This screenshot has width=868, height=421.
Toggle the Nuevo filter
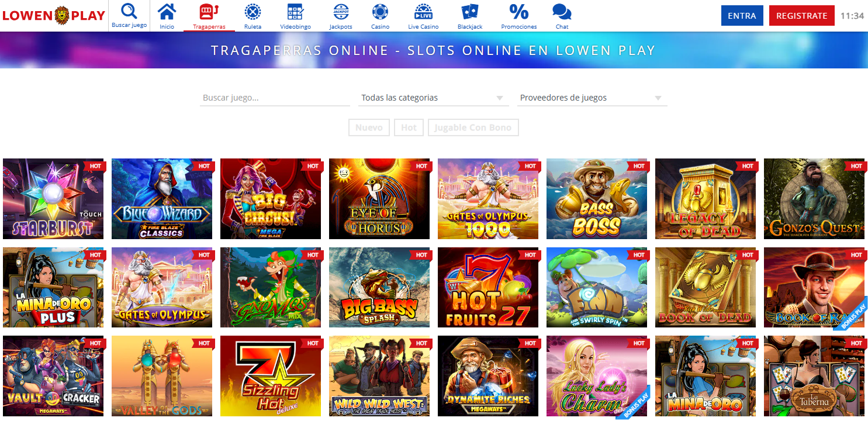[369, 127]
